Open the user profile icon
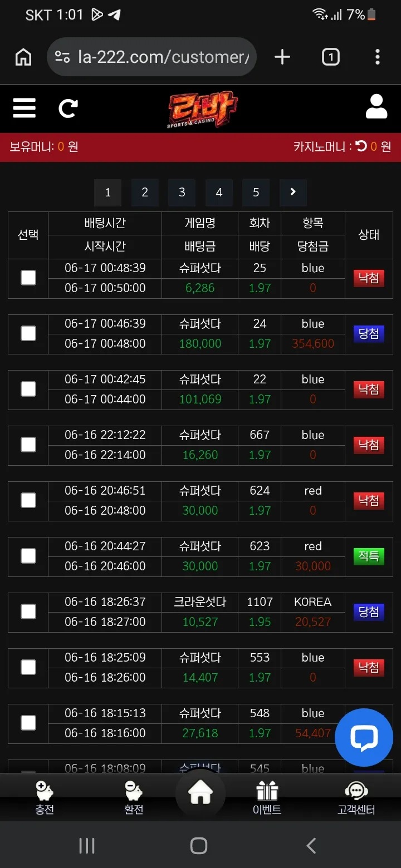The width and height of the screenshot is (401, 868). coord(376,107)
